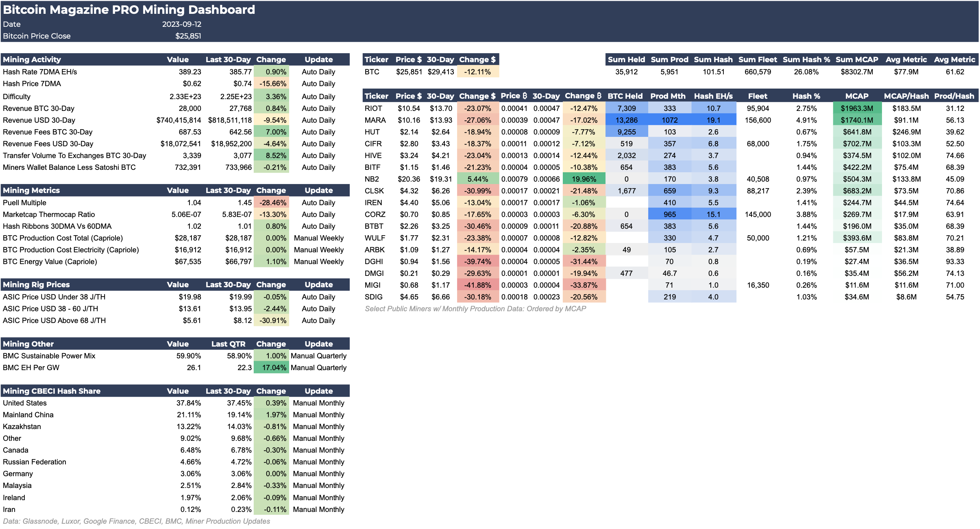Click the Iran hash share value 0.12%

coord(191,509)
